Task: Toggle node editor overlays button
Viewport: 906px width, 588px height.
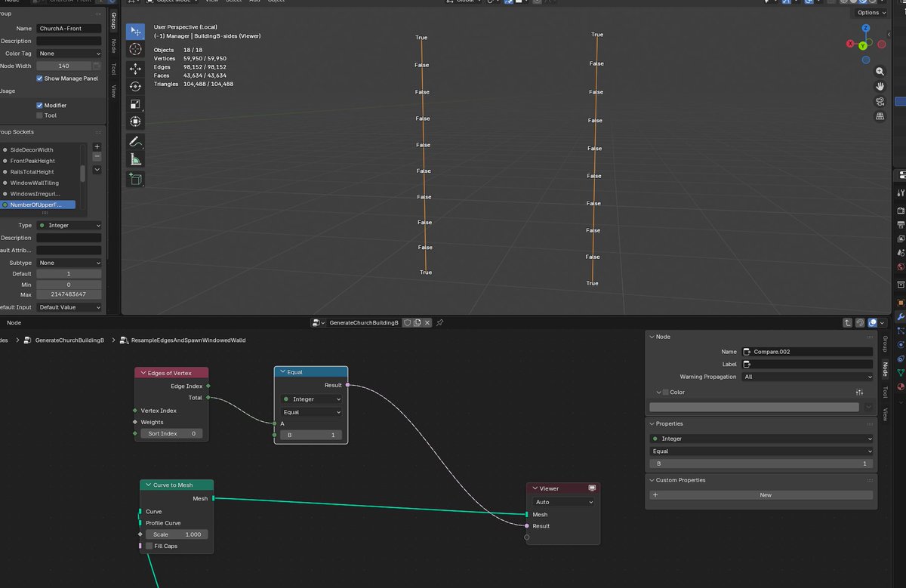Action: click(x=873, y=322)
